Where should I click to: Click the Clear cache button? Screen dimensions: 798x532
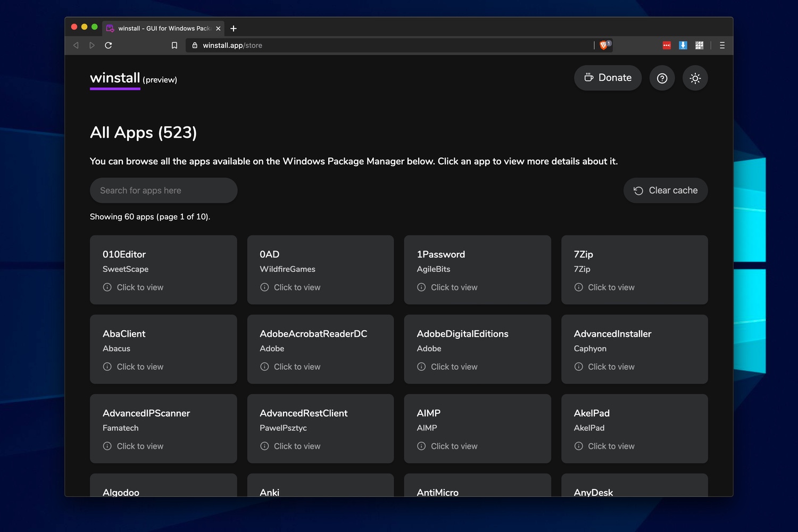(x=665, y=190)
